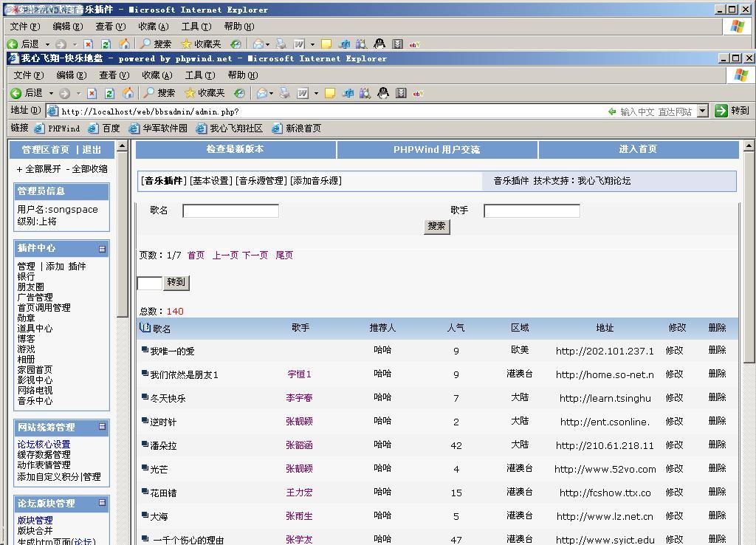
Task: Delete the song 冬天快乐 via 删除
Action: click(717, 397)
